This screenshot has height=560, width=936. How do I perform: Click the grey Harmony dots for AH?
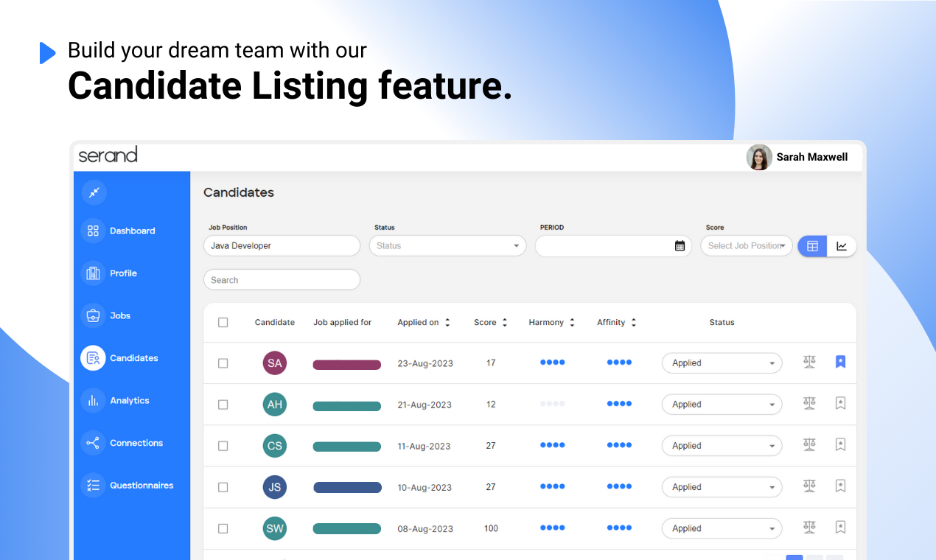[553, 404]
